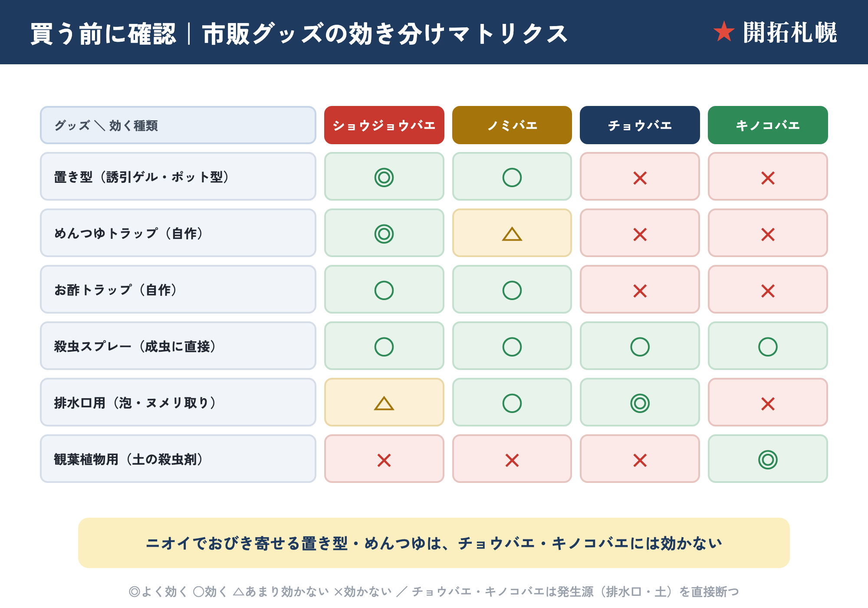Screen dimensions: 868x608
Task: Click row label 観葉植物用（土の殺虫剤）
Action: (178, 459)
